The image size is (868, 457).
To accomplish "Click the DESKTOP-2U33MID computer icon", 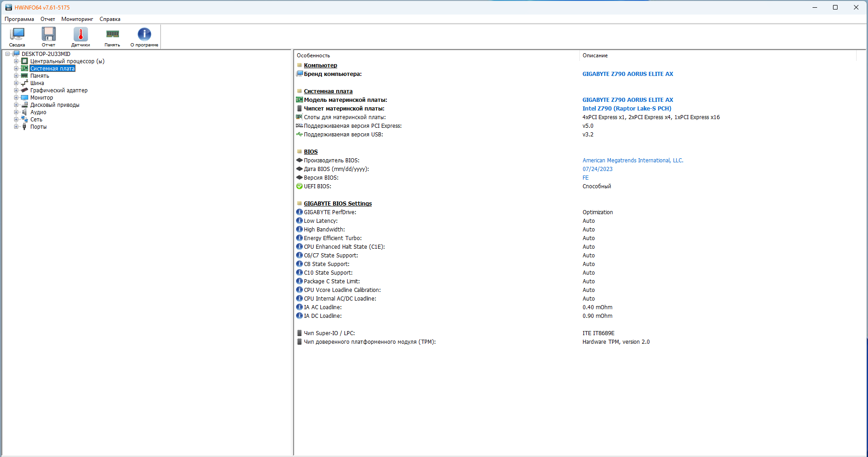I will tap(16, 54).
